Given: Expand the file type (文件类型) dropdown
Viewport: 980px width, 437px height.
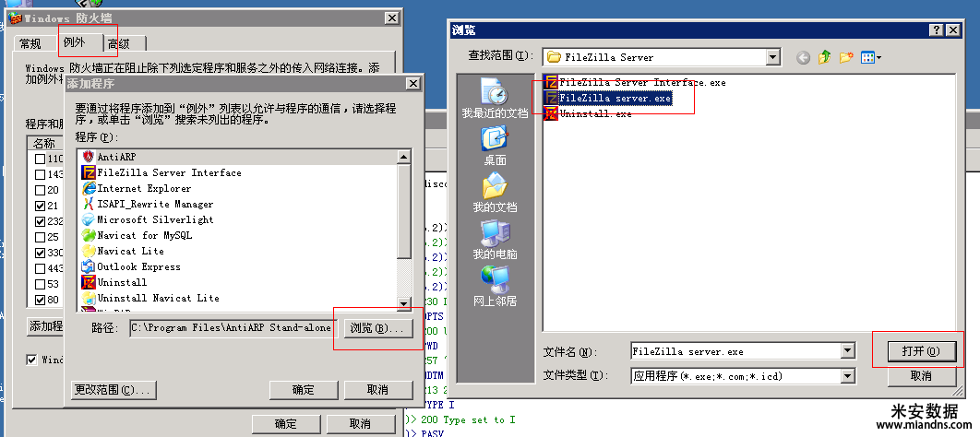Looking at the screenshot, I should 847,376.
